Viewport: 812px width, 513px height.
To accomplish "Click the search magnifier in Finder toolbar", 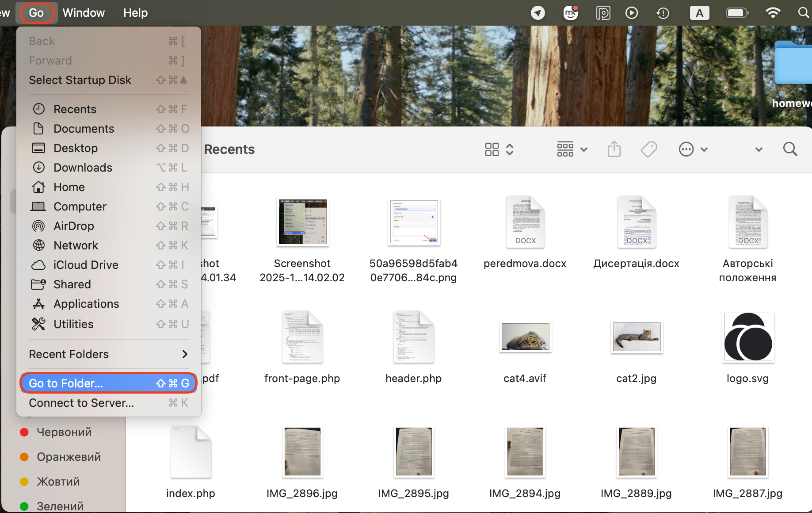I will 790,149.
